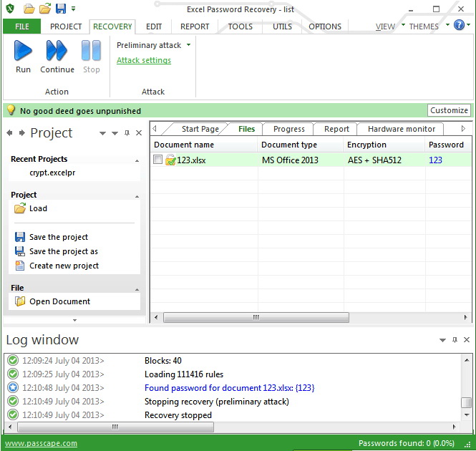Click the Save the project disk icon
This screenshot has width=476, height=451.
click(20, 237)
